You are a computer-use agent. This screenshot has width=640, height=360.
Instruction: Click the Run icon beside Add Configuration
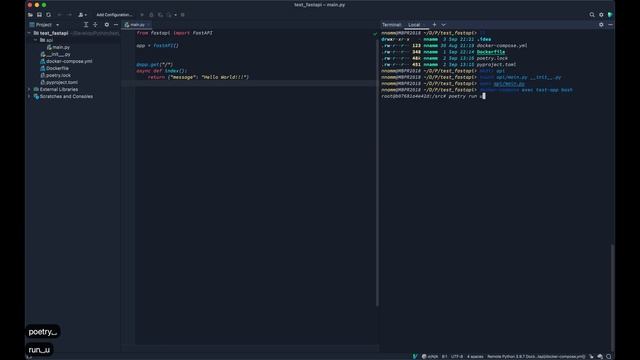[x=142, y=15]
